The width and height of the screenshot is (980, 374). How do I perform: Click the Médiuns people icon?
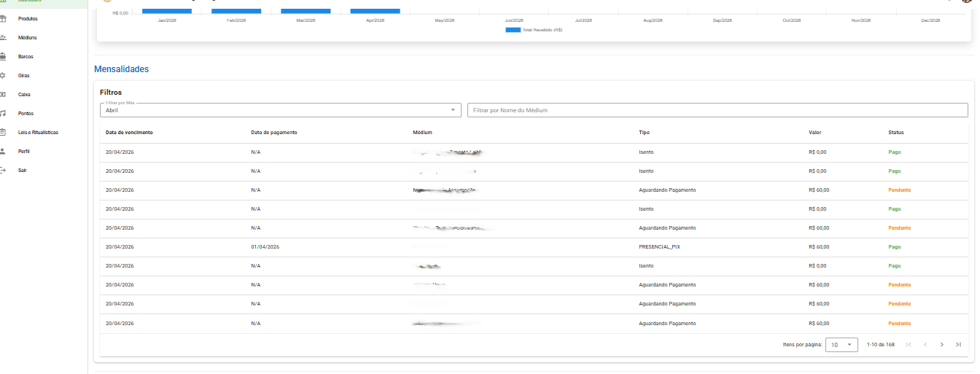(x=3, y=37)
